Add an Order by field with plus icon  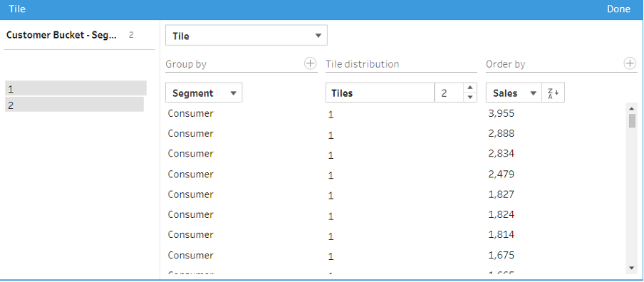(x=630, y=63)
